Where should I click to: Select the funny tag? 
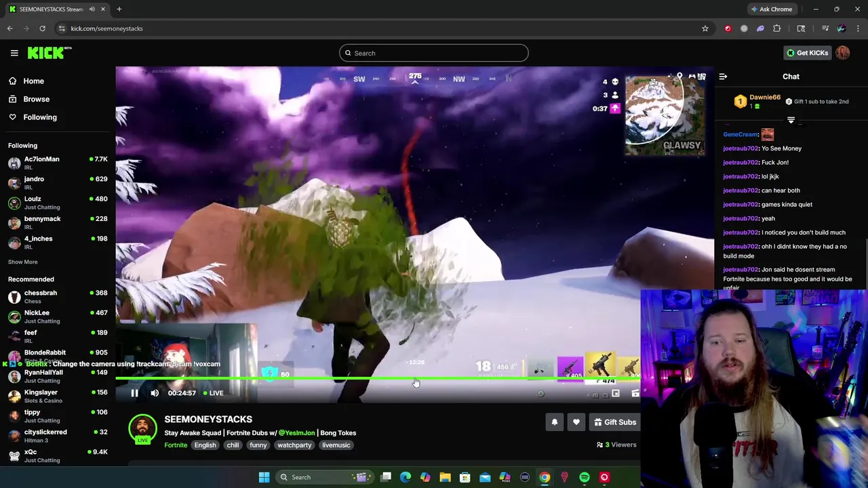(x=258, y=445)
